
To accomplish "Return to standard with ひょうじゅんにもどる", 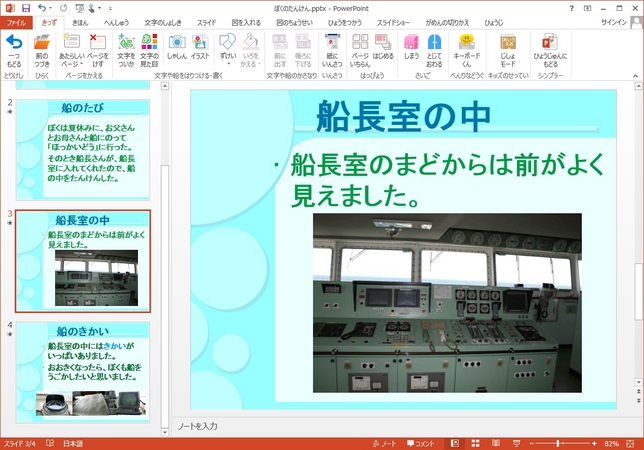I will 550,51.
